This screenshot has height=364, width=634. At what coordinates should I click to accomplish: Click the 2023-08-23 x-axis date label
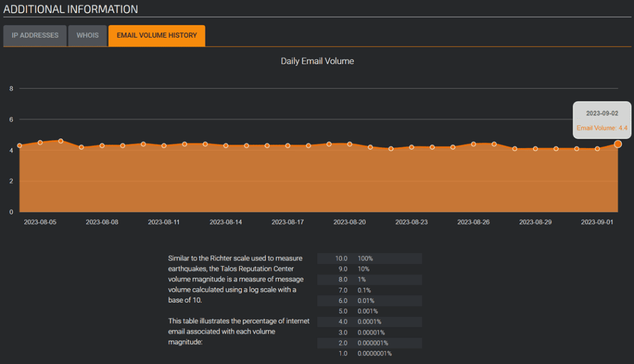pyautogui.click(x=412, y=222)
